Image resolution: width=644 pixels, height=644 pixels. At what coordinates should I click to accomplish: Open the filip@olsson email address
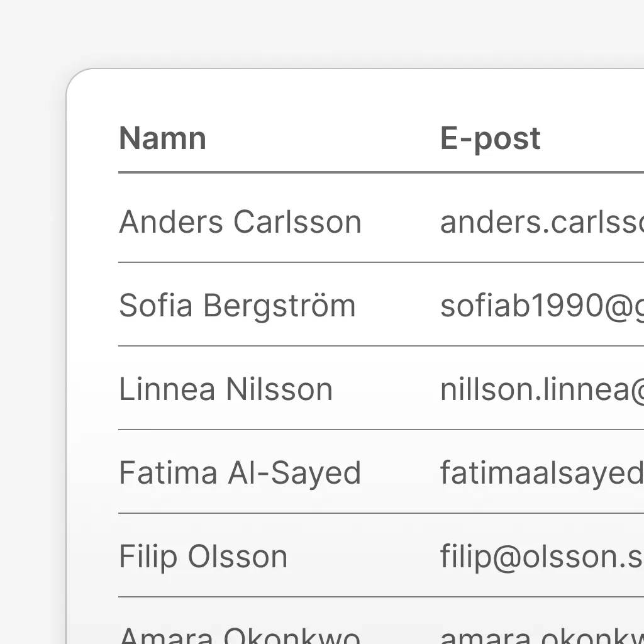pos(541,557)
